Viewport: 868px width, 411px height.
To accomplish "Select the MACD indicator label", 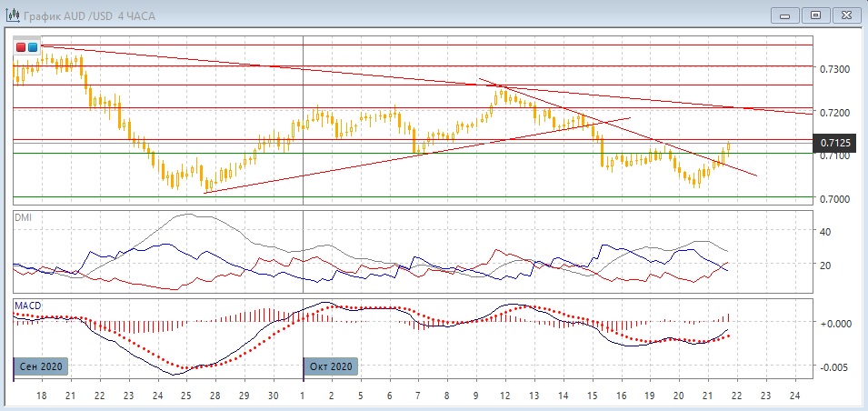I will point(27,305).
